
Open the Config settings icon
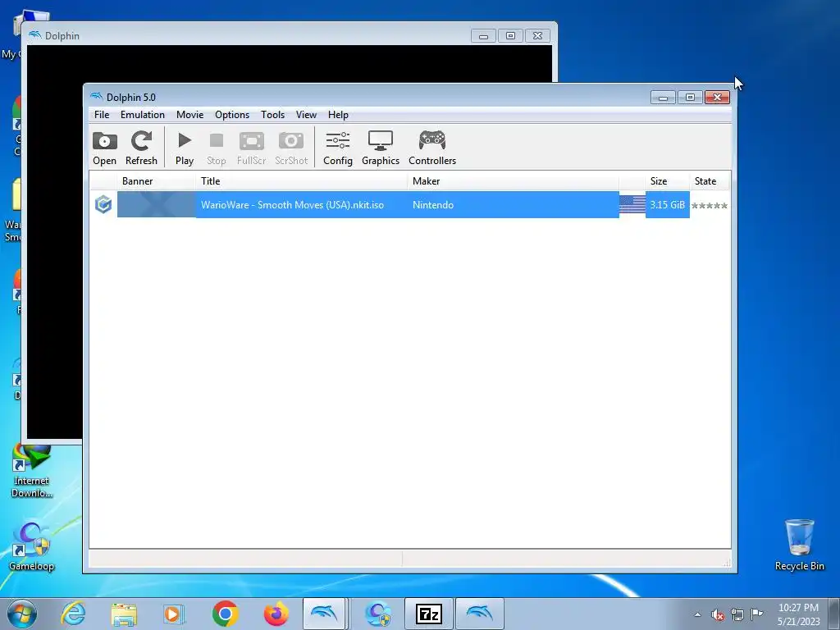337,148
